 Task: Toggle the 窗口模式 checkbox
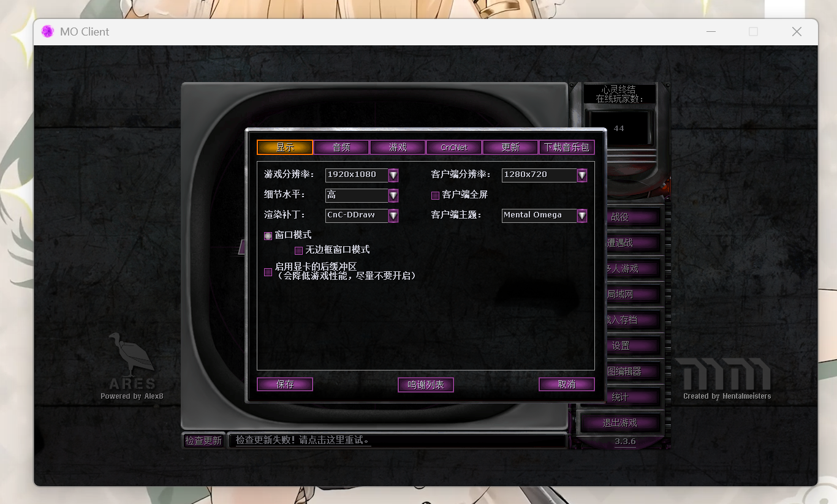[268, 236]
